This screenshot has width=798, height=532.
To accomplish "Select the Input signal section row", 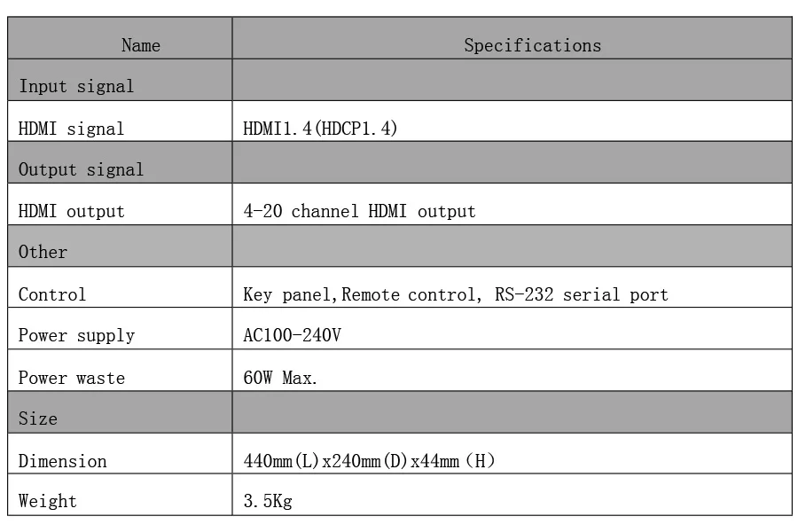I will coord(400,80).
